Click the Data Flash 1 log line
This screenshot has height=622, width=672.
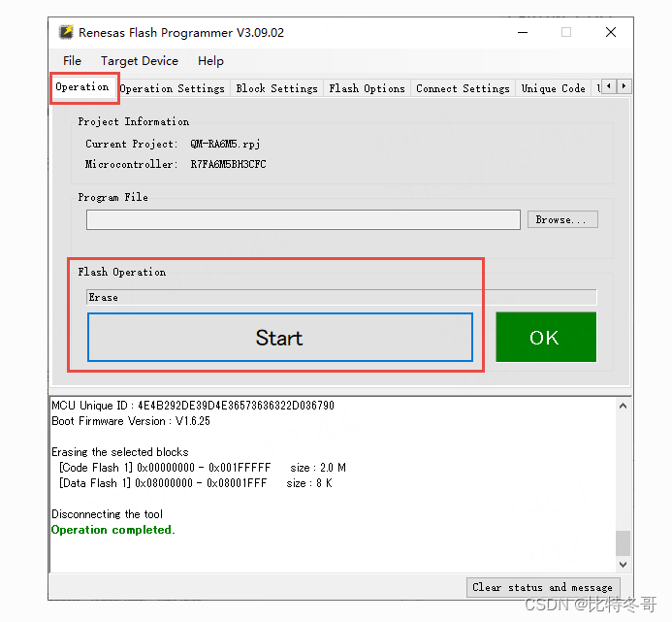[x=196, y=483]
